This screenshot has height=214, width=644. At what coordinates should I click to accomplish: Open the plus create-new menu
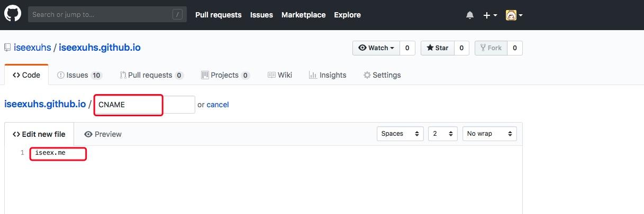pos(490,15)
